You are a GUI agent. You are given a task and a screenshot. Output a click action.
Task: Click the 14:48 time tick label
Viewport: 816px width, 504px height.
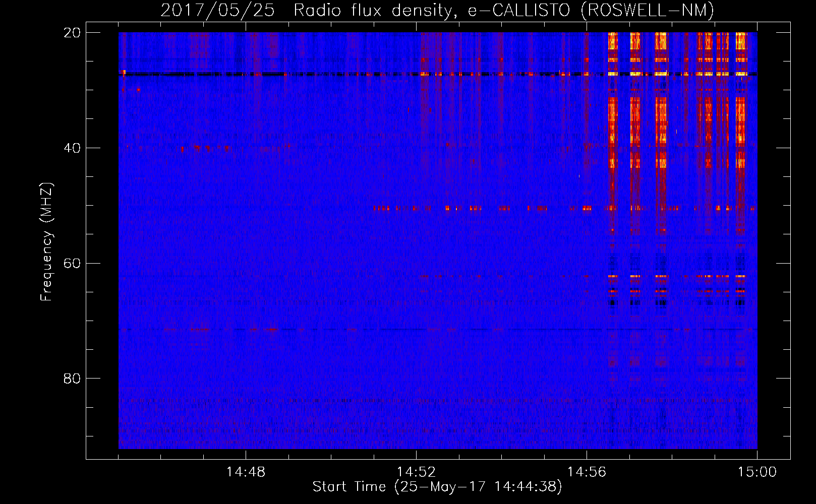pyautogui.click(x=246, y=472)
